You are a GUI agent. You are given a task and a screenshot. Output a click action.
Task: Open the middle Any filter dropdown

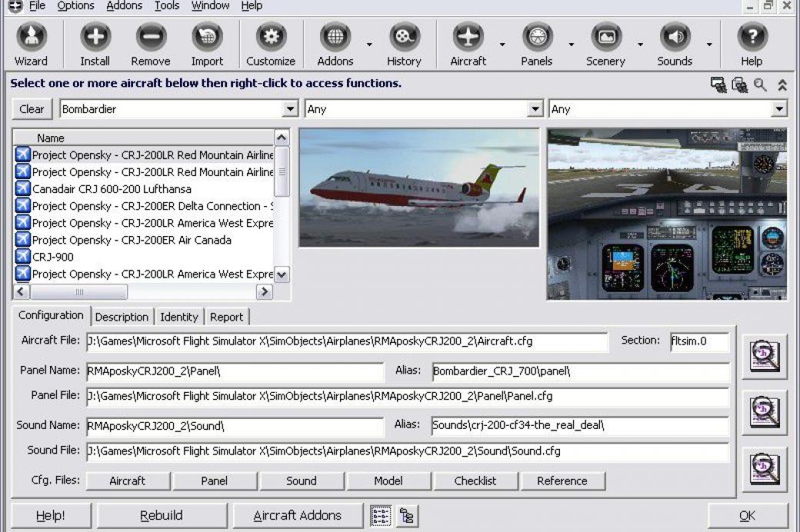click(x=535, y=108)
